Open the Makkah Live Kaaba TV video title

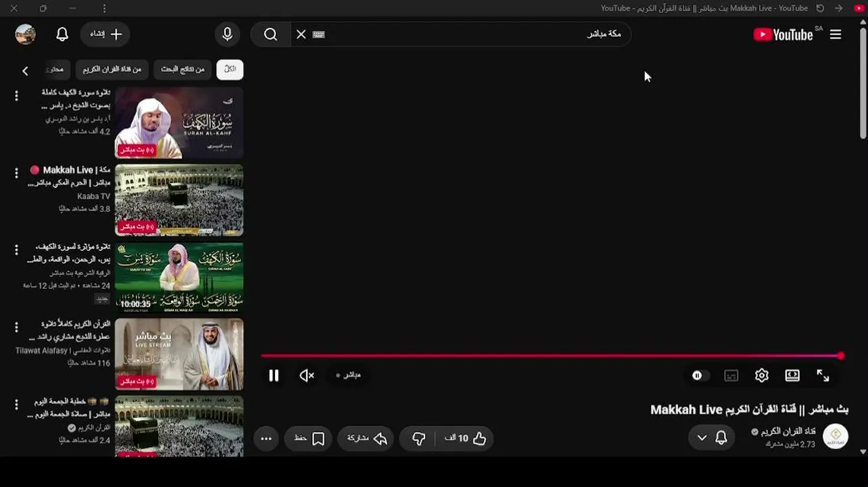(70, 176)
